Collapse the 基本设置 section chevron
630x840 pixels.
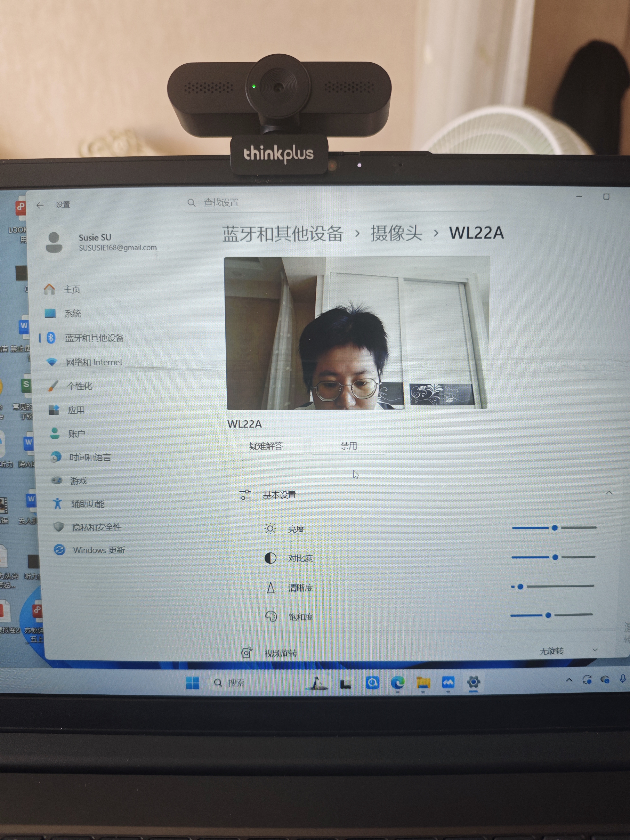[609, 493]
